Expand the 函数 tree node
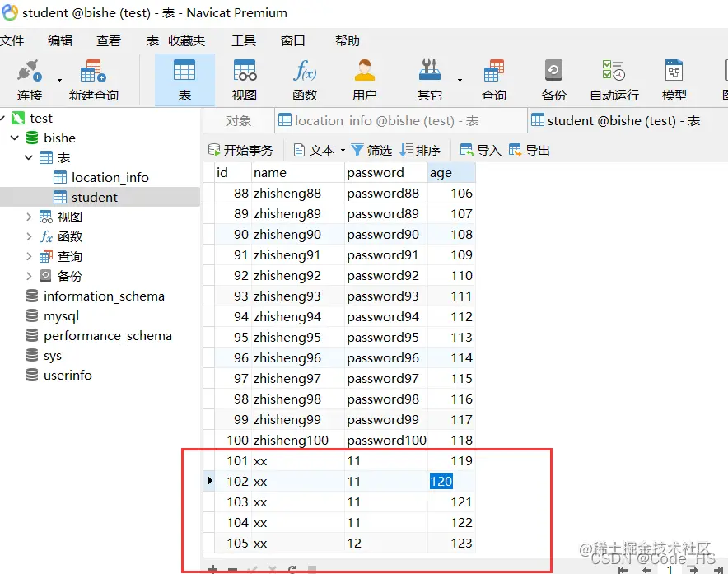Viewport: 728px width, 574px height. click(29, 237)
